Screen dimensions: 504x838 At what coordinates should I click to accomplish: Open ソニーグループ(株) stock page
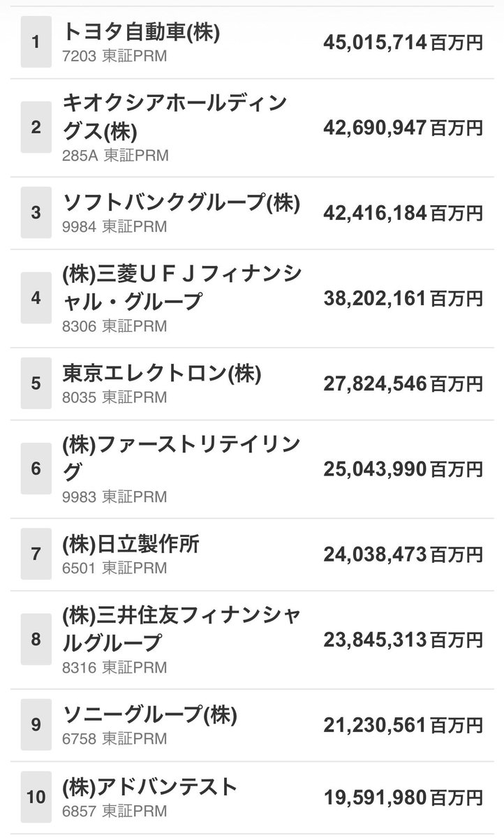pos(252,725)
